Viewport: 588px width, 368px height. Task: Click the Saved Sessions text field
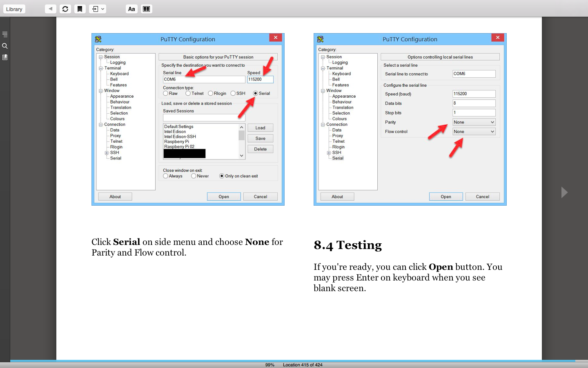pyautogui.click(x=204, y=118)
